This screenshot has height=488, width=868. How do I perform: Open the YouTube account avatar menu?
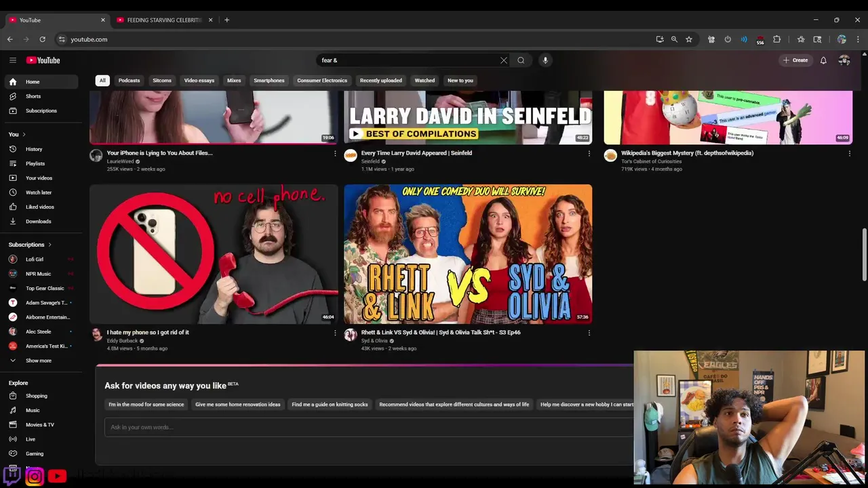pos(844,60)
